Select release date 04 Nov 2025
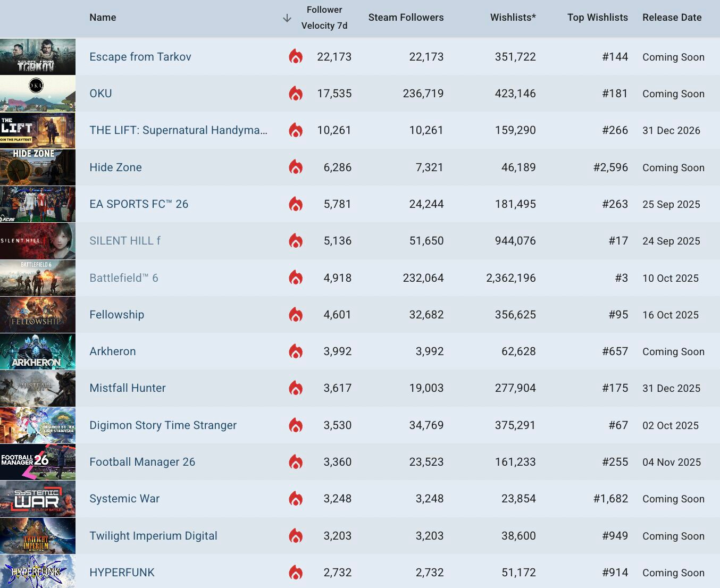 (x=672, y=462)
